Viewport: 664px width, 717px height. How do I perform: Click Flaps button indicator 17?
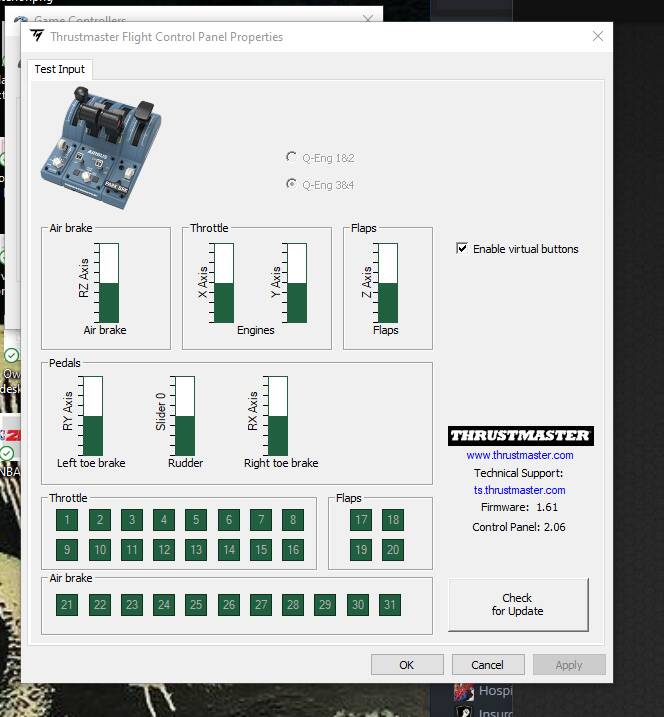[x=361, y=520]
